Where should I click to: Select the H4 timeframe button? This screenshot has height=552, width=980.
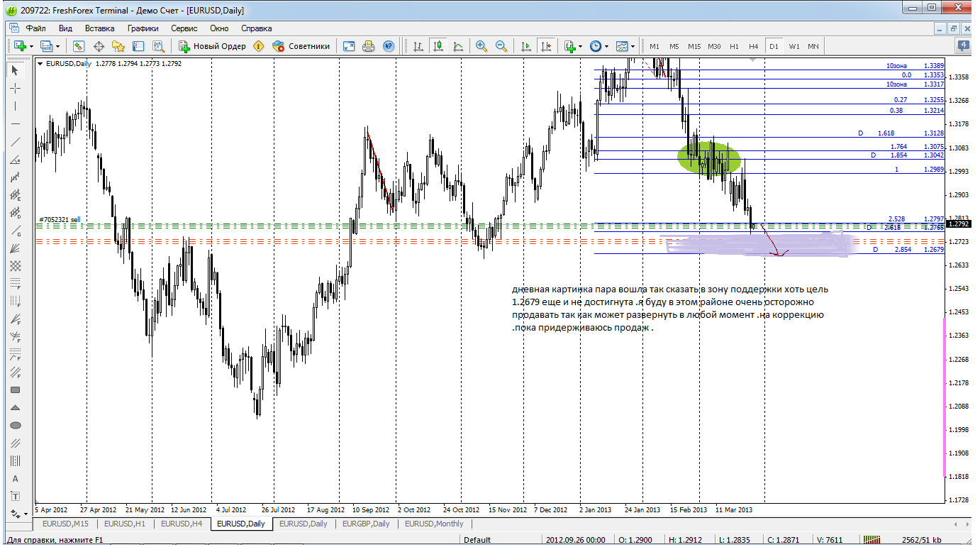[x=753, y=46]
